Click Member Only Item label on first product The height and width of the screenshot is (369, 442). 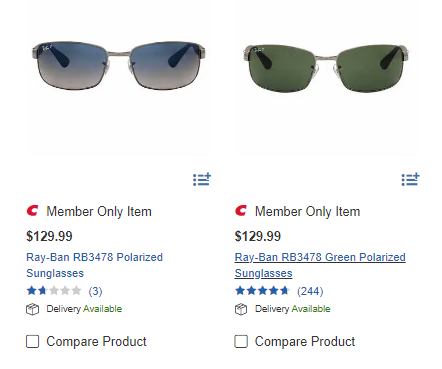click(99, 212)
